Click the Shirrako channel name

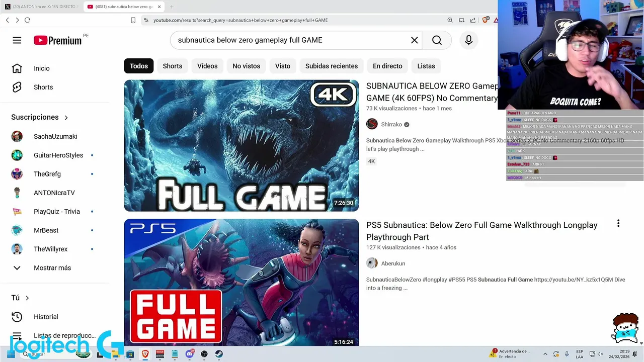391,124
